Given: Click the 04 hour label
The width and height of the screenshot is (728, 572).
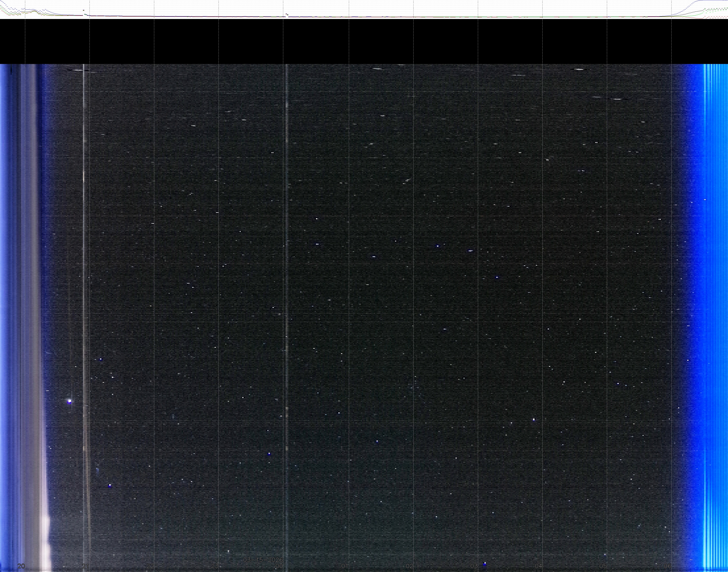Looking at the screenshot, I should tap(538, 566).
